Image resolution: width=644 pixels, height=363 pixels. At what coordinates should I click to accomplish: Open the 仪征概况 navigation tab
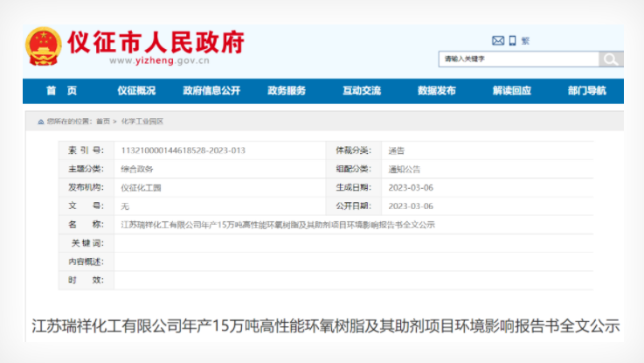click(x=136, y=90)
